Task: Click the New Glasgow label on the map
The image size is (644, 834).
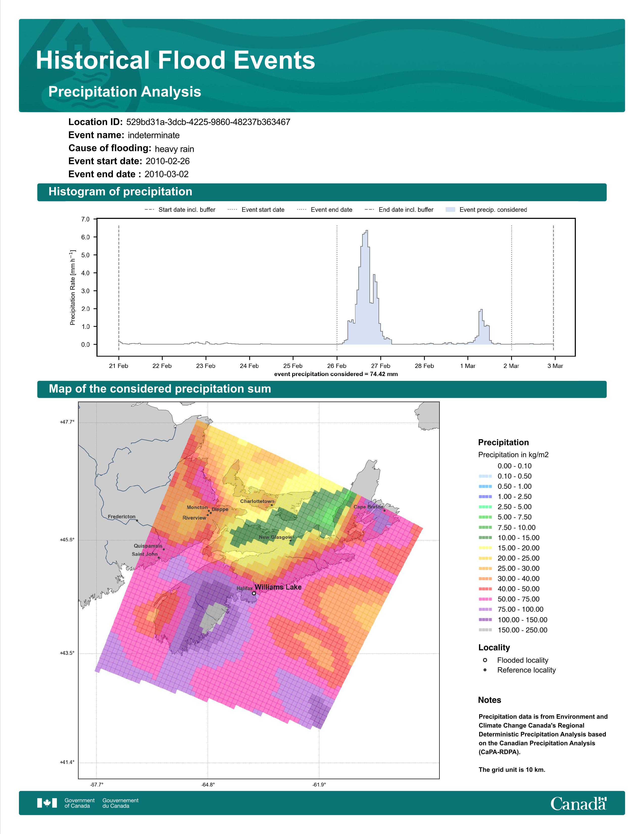Action: click(276, 537)
